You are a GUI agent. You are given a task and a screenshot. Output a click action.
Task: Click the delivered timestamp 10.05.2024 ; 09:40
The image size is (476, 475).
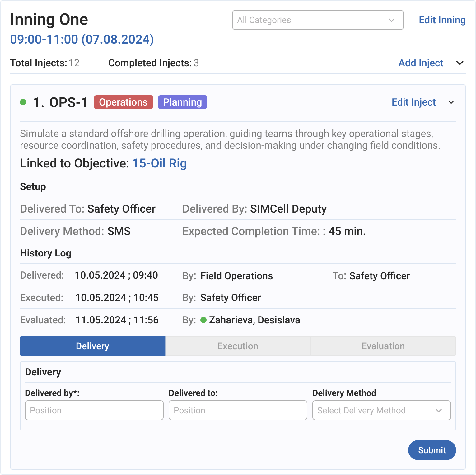[x=116, y=275]
